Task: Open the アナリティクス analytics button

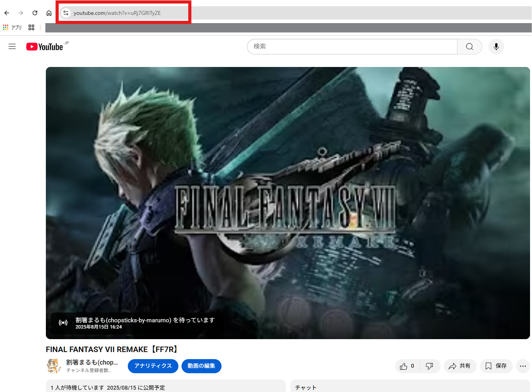Action: (153, 366)
